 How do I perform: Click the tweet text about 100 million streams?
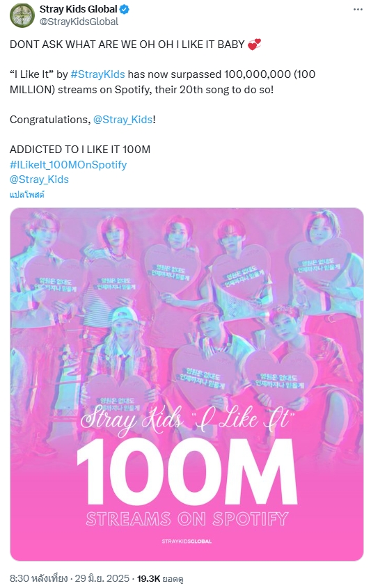coord(162,81)
